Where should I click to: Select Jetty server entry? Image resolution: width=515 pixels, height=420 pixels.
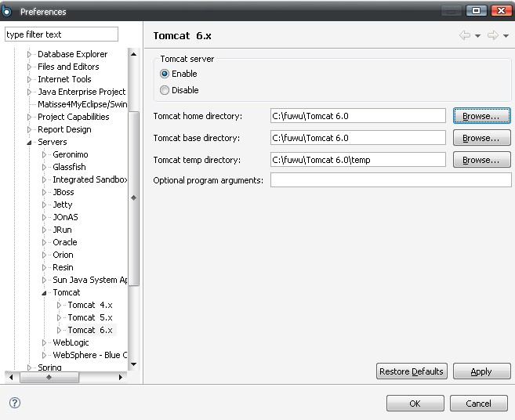[63, 205]
